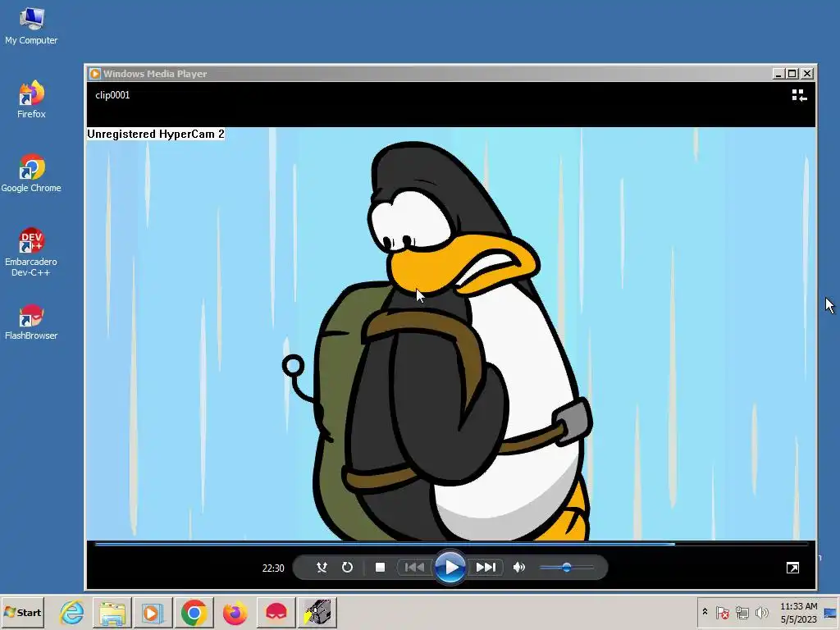Viewport: 840px width, 630px height.
Task: Open Google Chrome desktop shortcut
Action: coord(31,174)
